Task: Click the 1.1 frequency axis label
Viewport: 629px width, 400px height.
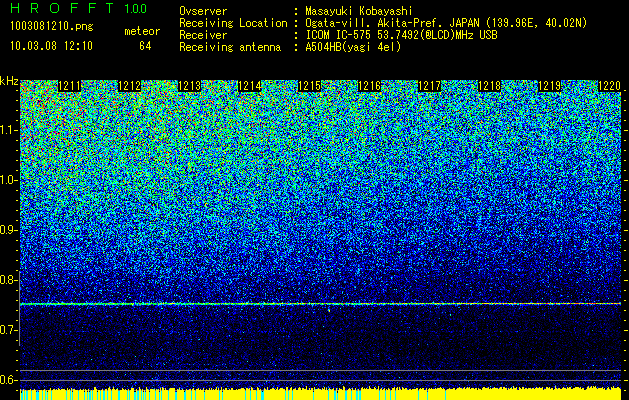Action: click(9, 130)
